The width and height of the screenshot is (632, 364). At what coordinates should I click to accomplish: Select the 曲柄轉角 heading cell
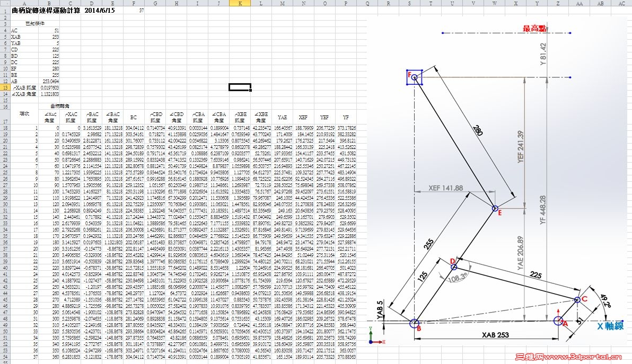[x=60, y=106]
